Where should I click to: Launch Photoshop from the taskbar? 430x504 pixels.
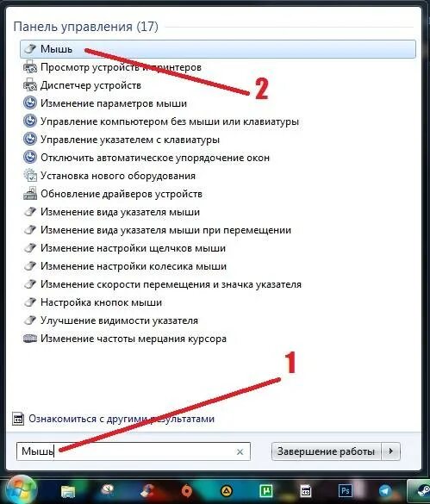[x=346, y=491]
